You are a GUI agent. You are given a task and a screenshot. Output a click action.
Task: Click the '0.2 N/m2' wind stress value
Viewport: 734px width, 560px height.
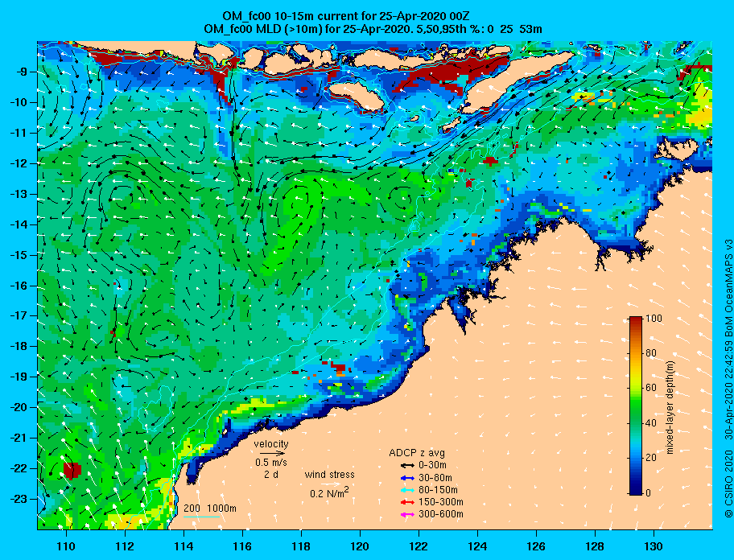(329, 492)
